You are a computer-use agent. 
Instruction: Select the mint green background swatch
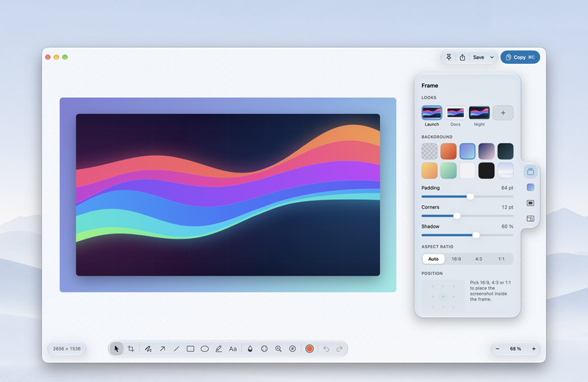448,170
